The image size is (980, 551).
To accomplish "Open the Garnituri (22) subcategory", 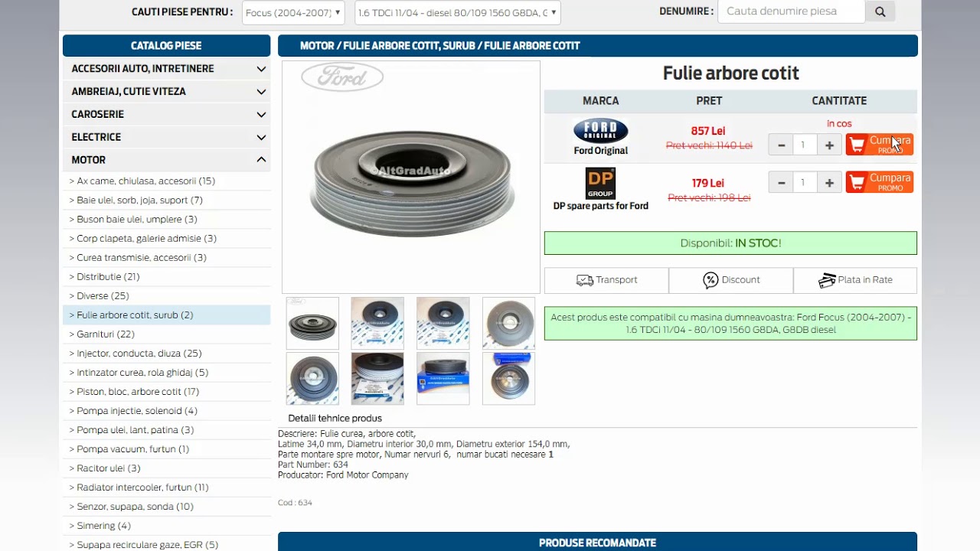I will (102, 334).
